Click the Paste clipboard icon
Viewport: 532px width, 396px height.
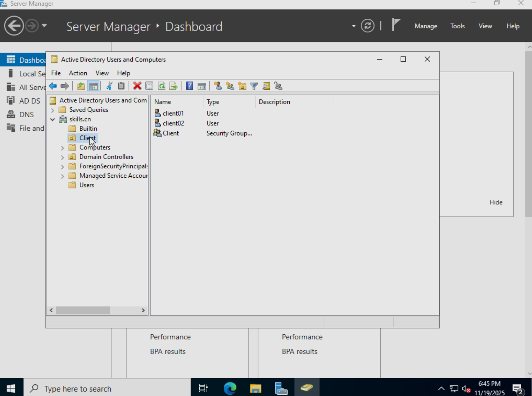point(121,86)
